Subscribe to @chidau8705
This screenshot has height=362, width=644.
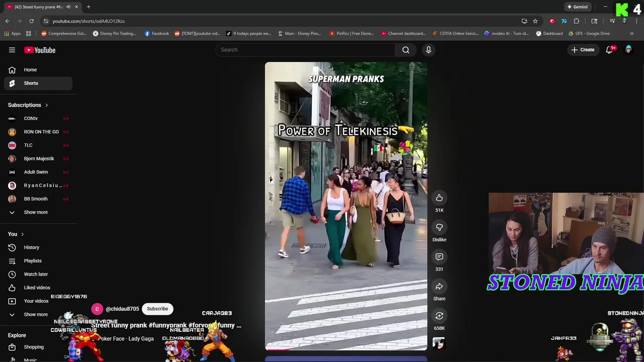(x=157, y=309)
